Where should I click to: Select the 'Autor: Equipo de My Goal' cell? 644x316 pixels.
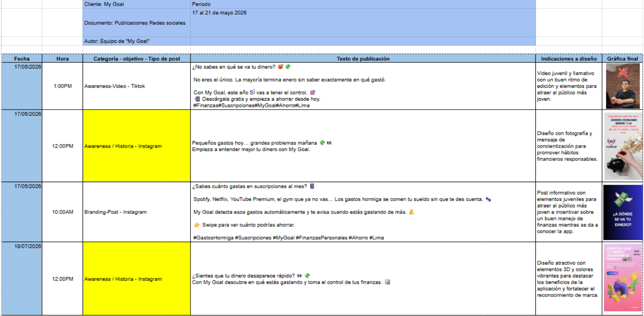136,41
